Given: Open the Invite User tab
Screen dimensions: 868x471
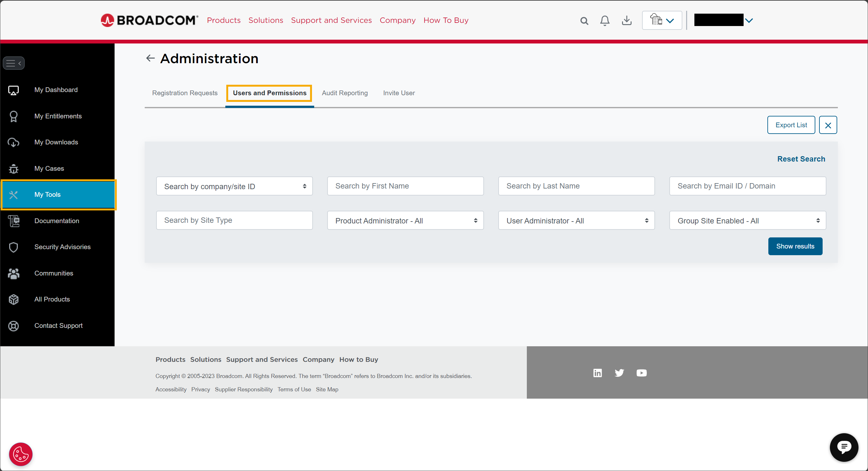Looking at the screenshot, I should tap(399, 93).
